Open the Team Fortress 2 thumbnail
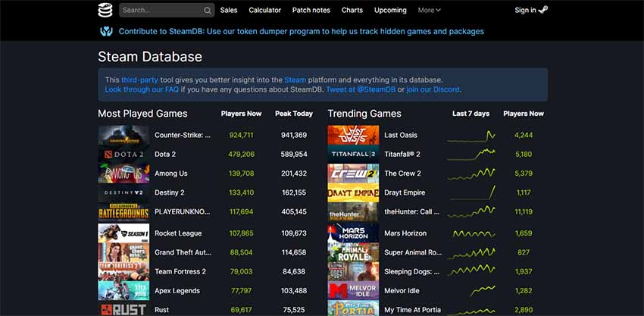This screenshot has height=316, width=644. pyautogui.click(x=123, y=271)
